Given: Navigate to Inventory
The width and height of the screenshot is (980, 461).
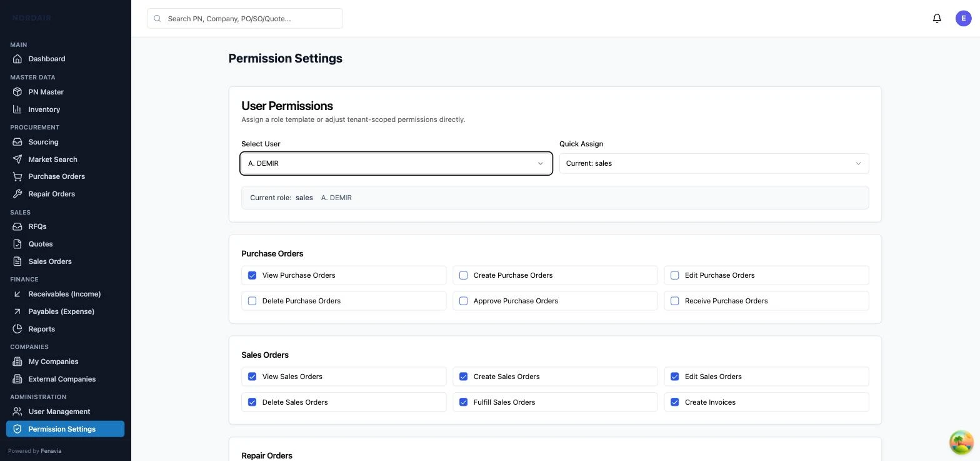Looking at the screenshot, I should (x=65, y=109).
